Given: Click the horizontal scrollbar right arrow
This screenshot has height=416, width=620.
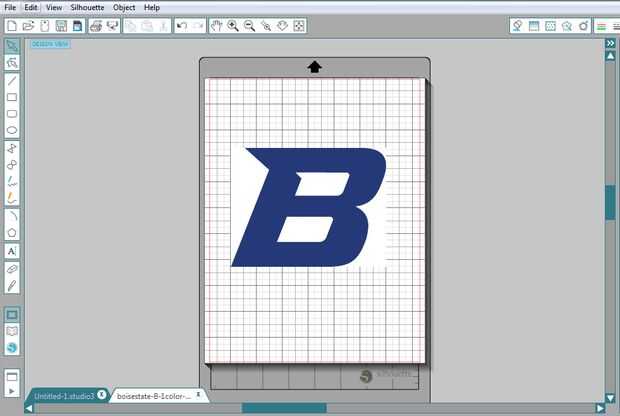Looking at the screenshot, I should point(600,408).
